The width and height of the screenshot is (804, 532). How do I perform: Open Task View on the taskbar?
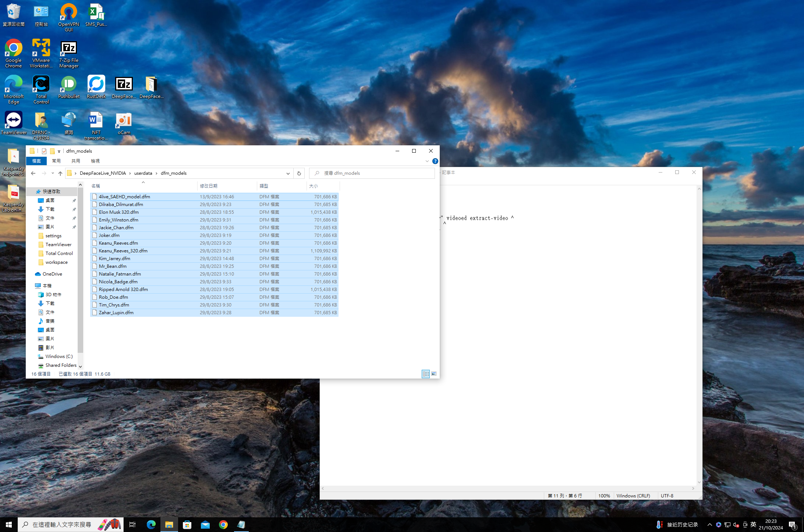tap(132, 525)
